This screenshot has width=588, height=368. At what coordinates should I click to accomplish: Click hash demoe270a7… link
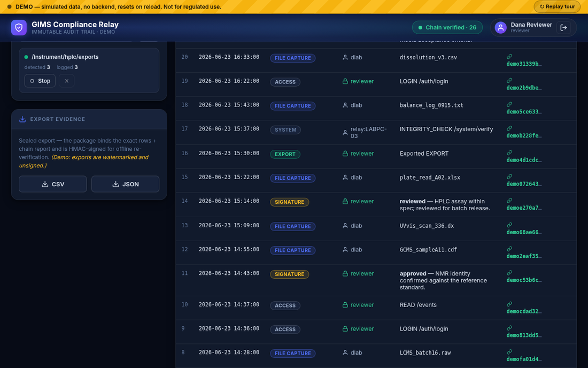[x=524, y=208]
